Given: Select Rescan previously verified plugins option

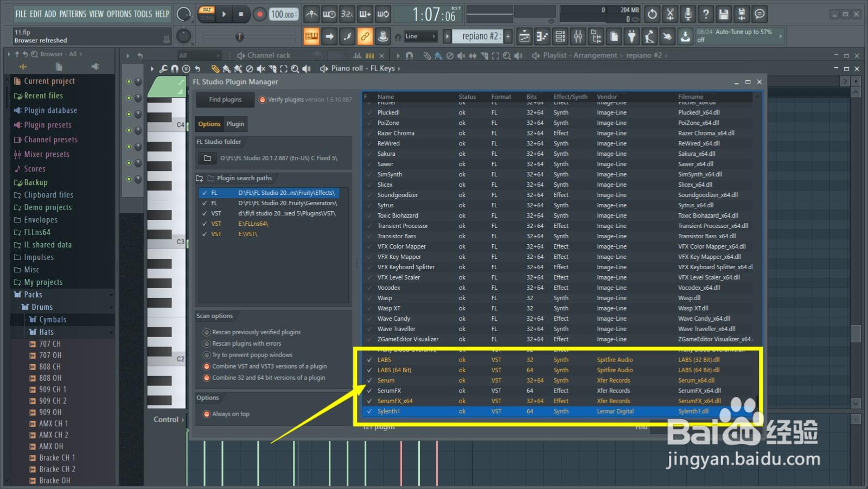Looking at the screenshot, I should pos(207,332).
